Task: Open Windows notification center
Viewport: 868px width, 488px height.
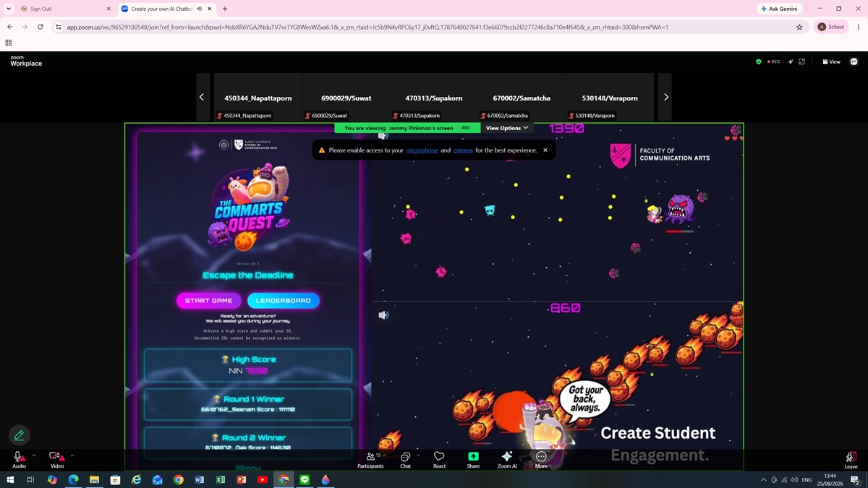Action: (854, 479)
